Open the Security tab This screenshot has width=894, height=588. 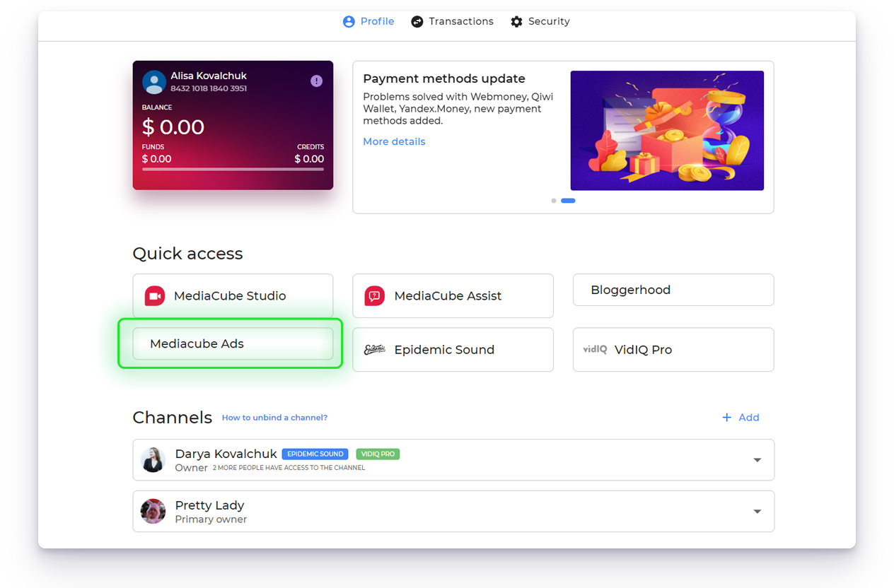pos(540,21)
